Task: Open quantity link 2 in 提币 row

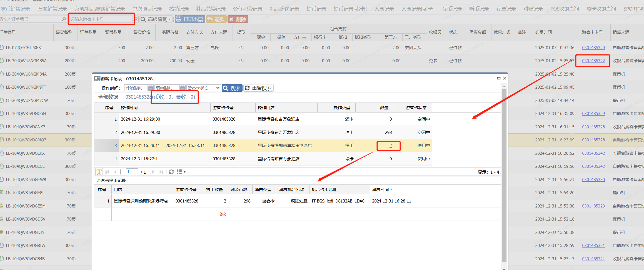Action: pos(390,146)
